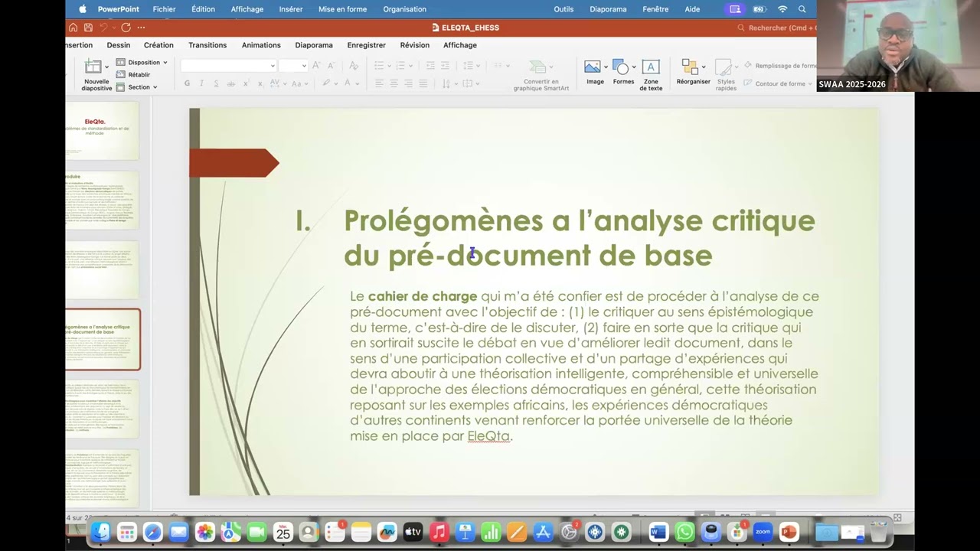Justify the text alignment
The image size is (980, 551).
(x=423, y=83)
